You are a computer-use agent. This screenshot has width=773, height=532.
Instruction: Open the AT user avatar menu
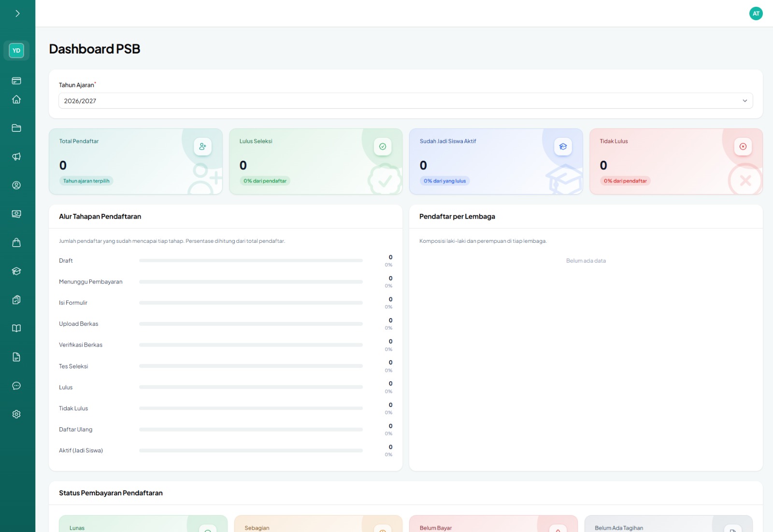(x=756, y=14)
